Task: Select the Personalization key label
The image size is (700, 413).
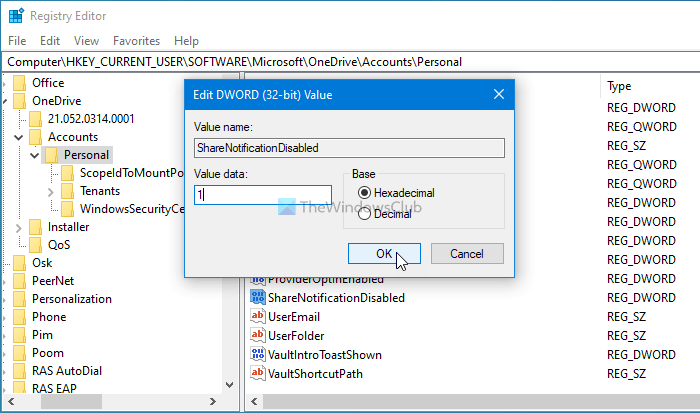Action: [x=72, y=299]
